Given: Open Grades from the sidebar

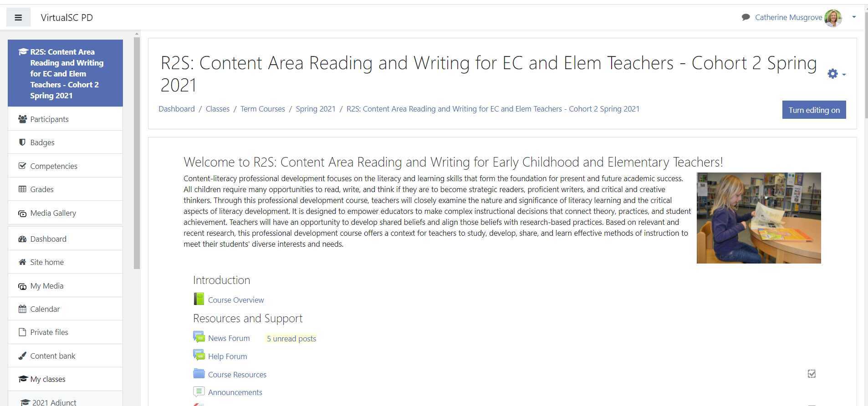Looking at the screenshot, I should coord(41,189).
